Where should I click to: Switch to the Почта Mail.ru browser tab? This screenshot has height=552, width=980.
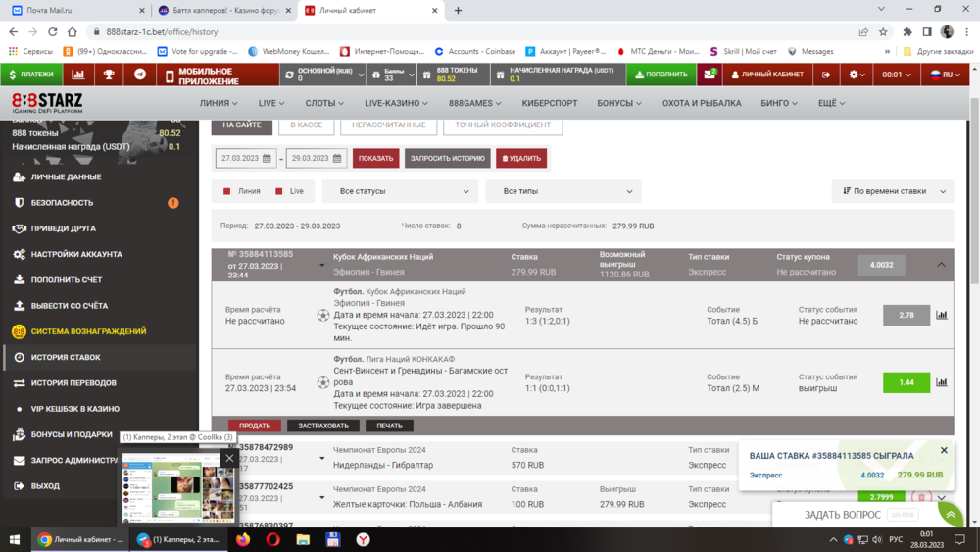75,11
